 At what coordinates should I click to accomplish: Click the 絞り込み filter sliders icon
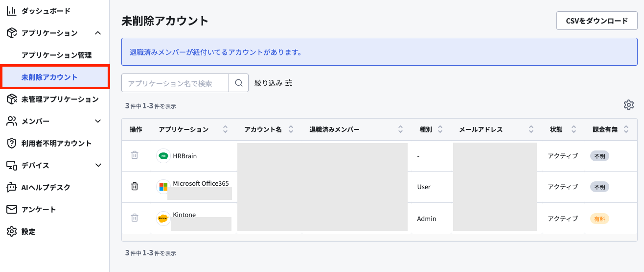coord(289,83)
